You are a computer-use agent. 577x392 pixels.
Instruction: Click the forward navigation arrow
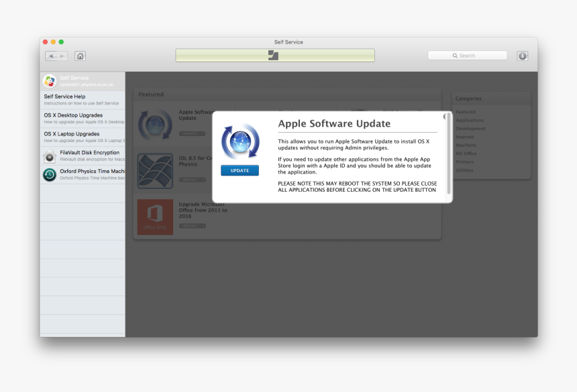click(62, 56)
